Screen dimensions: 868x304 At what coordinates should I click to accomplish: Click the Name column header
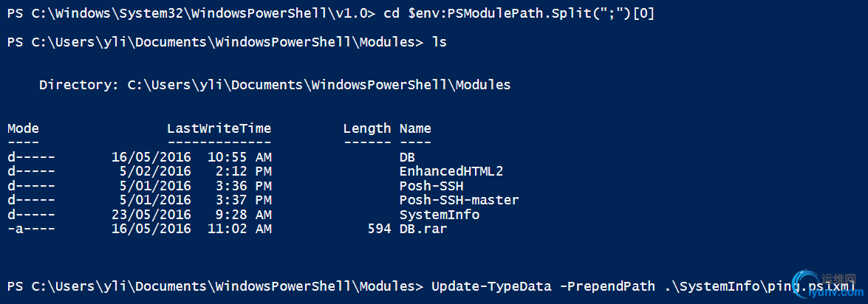415,128
